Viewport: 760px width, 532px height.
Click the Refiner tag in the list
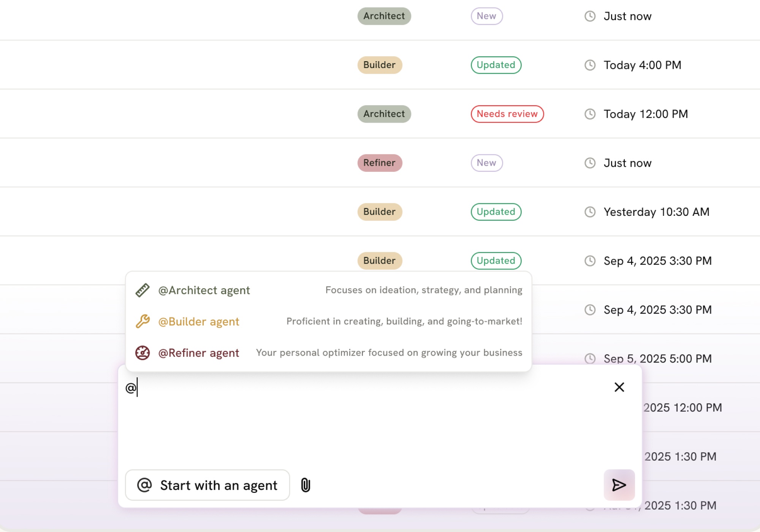pos(379,163)
